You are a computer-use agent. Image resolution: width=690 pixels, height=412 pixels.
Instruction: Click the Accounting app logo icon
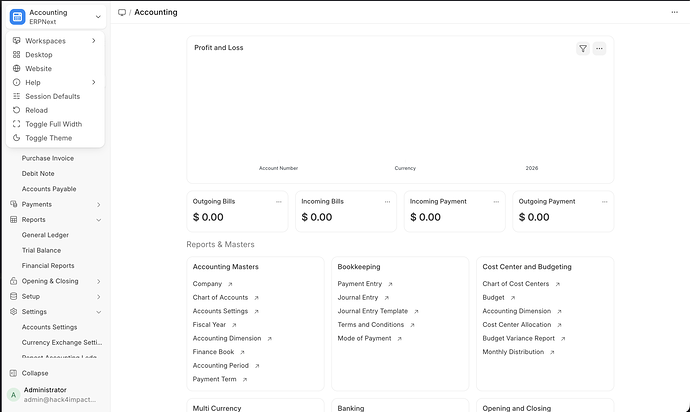click(17, 16)
